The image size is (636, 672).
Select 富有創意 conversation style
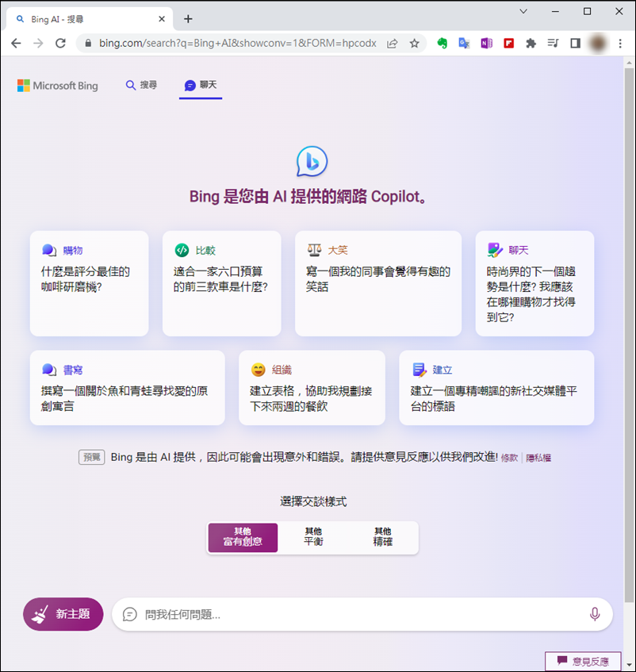point(243,537)
